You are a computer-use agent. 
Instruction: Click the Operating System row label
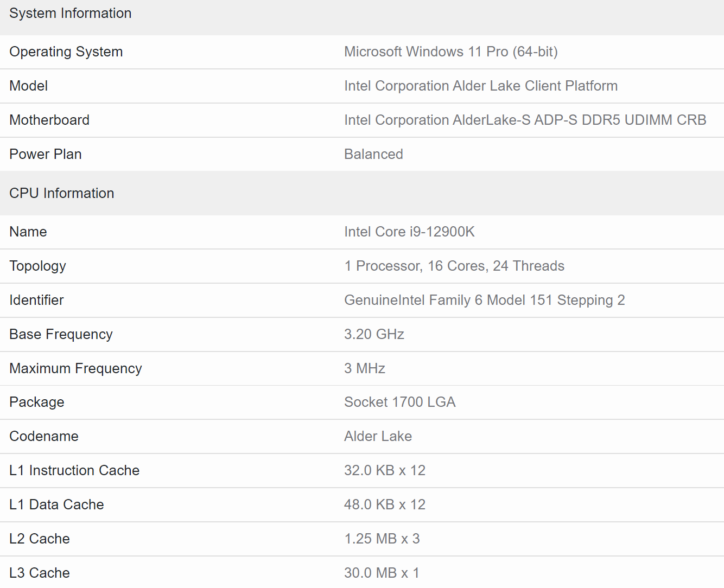click(x=66, y=52)
